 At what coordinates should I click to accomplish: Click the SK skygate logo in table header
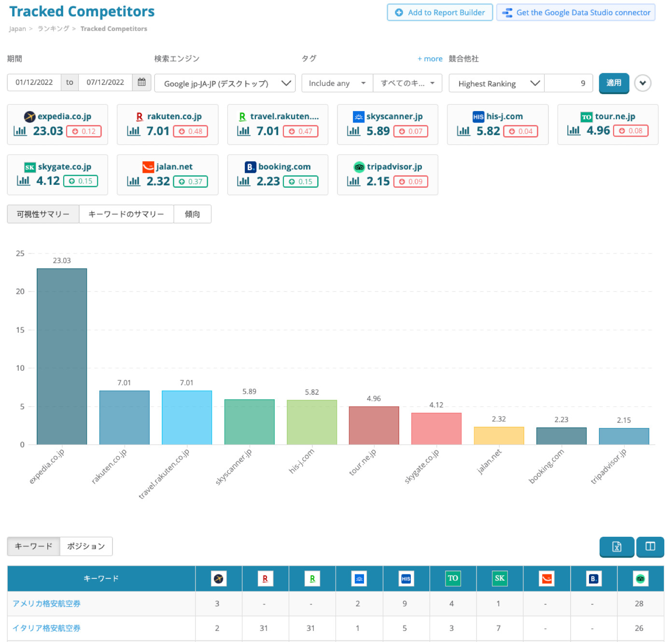pyautogui.click(x=500, y=578)
